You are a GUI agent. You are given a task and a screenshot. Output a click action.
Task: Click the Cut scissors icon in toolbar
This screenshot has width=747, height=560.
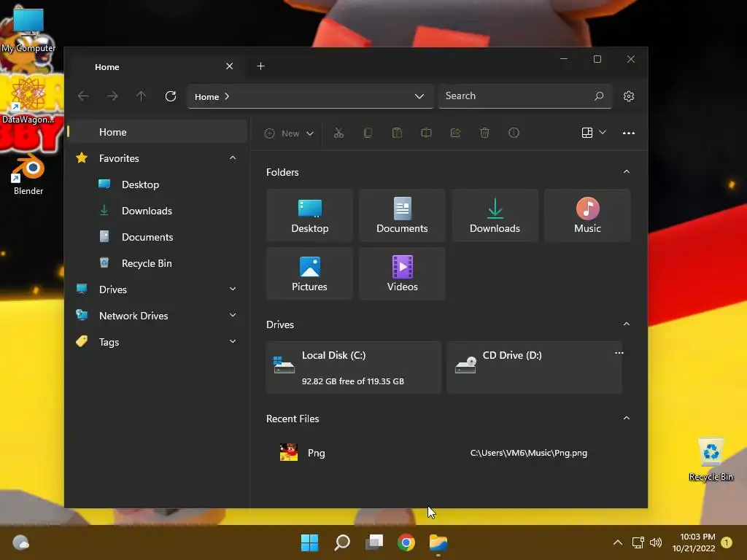click(x=338, y=133)
